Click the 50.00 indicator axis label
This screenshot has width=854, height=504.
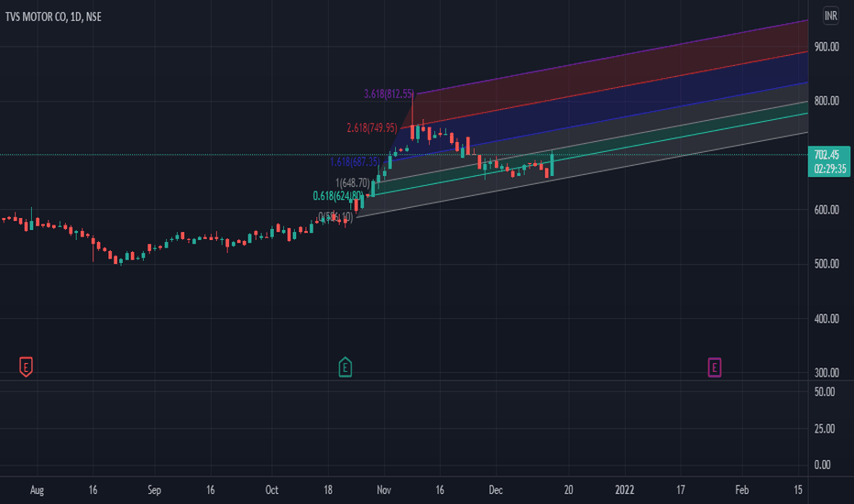(x=825, y=392)
